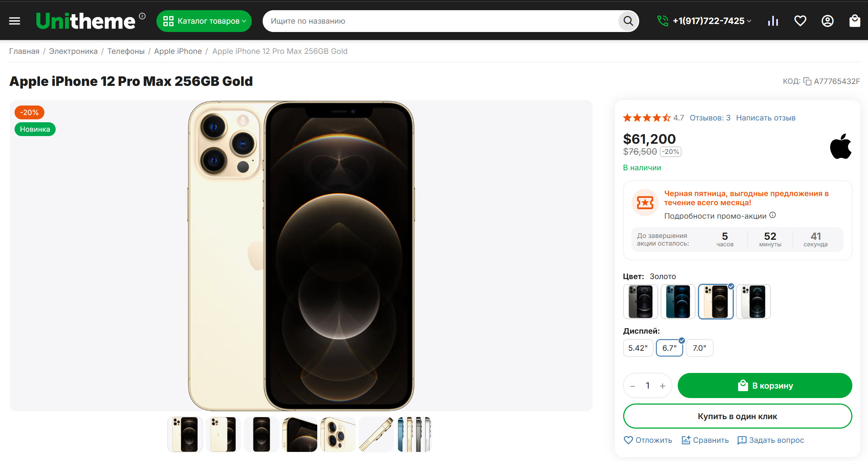Open the Написать отзыв link

[766, 118]
